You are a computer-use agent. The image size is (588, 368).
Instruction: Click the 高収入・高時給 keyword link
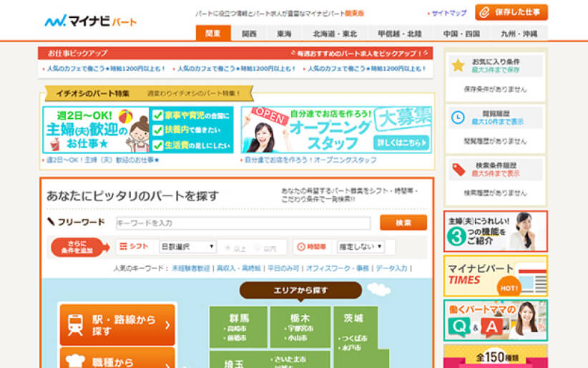(x=238, y=268)
